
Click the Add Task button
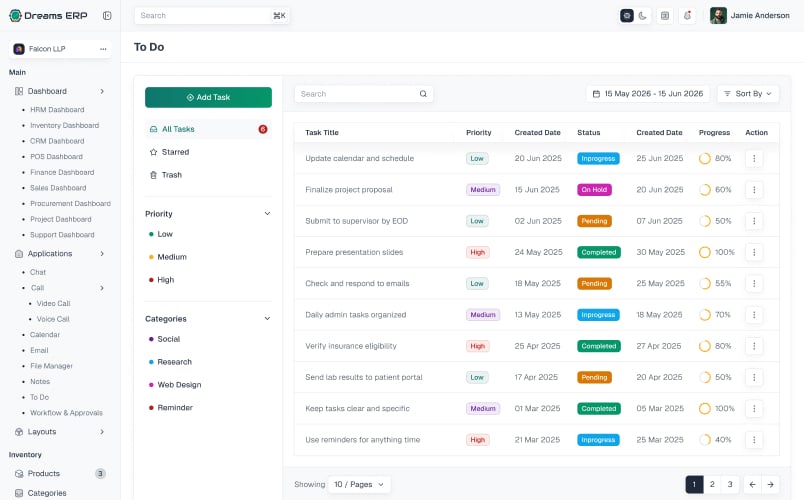click(x=208, y=97)
